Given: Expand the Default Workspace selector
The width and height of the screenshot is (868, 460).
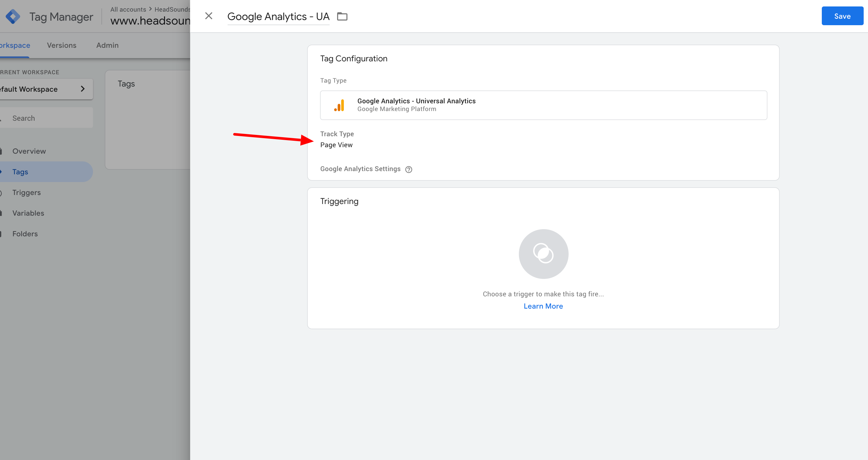Looking at the screenshot, I should coord(46,89).
